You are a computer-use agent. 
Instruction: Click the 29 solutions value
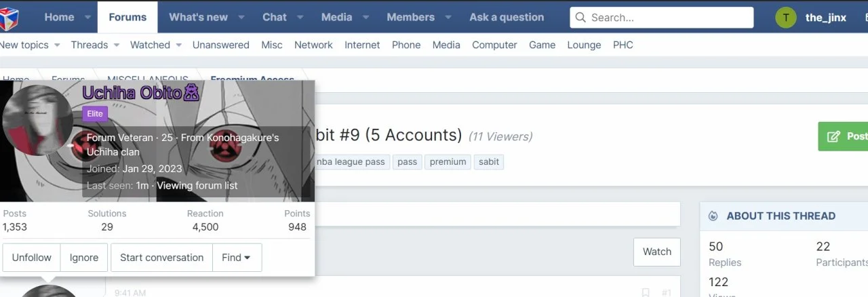[x=107, y=227]
